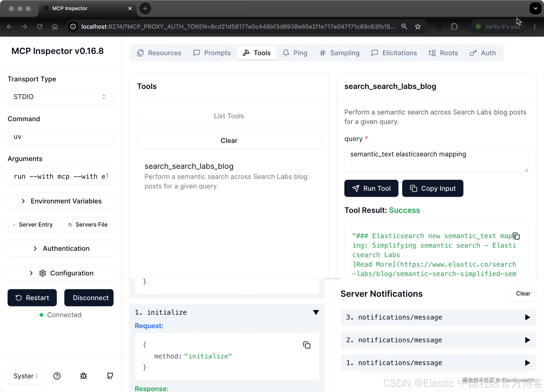Collapse the initialize history entry
This screenshot has width=544, height=392.
point(316,312)
